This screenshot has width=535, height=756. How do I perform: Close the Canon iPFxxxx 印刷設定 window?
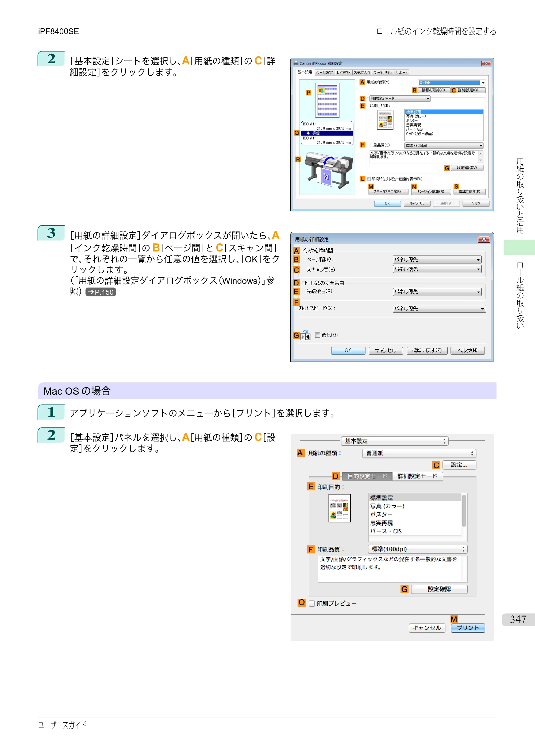(x=486, y=63)
